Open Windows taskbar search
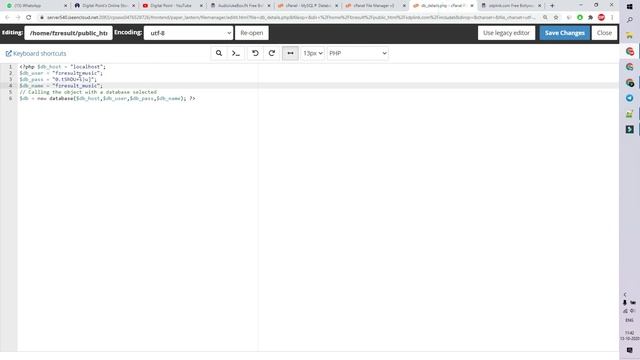The width and height of the screenshot is (640, 360). 629,20
